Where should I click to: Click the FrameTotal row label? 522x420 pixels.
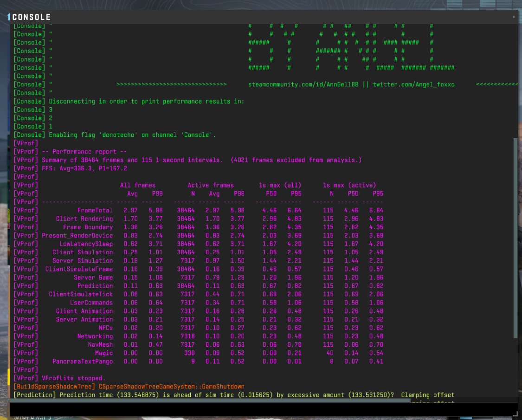(x=95, y=210)
